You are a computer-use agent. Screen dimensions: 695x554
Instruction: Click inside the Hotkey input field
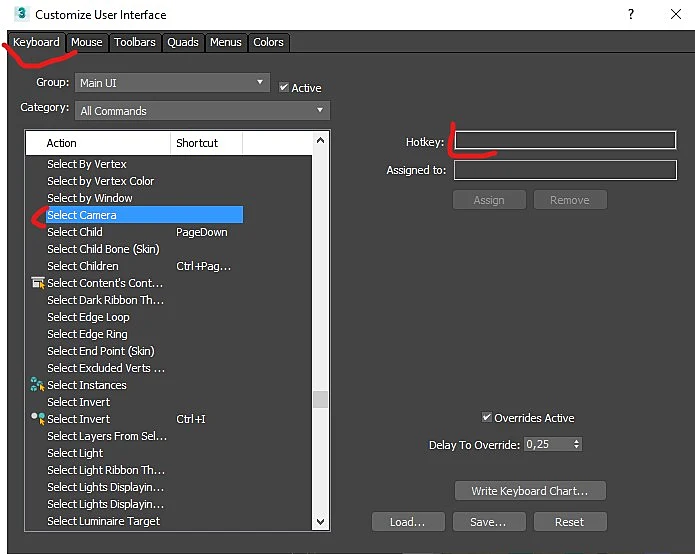[565, 140]
